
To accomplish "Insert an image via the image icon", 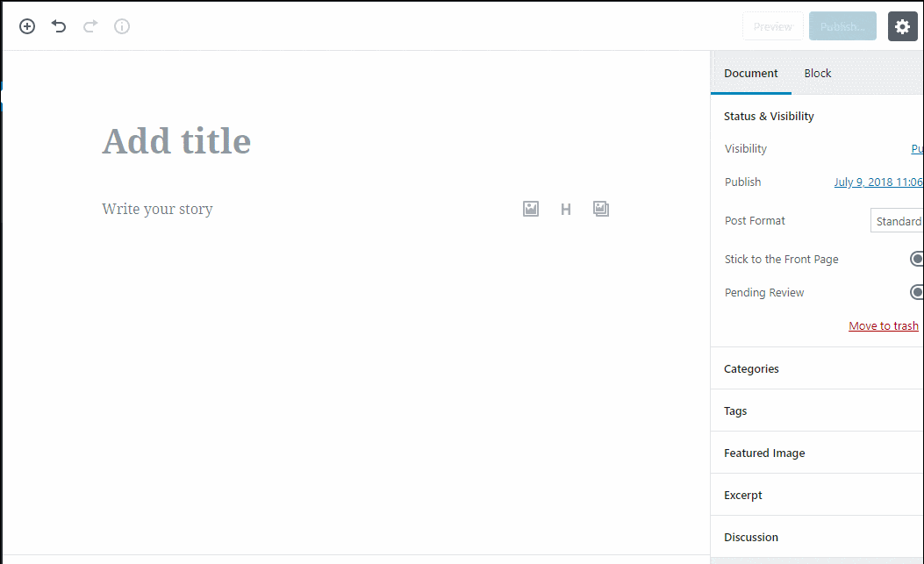I will 530,209.
